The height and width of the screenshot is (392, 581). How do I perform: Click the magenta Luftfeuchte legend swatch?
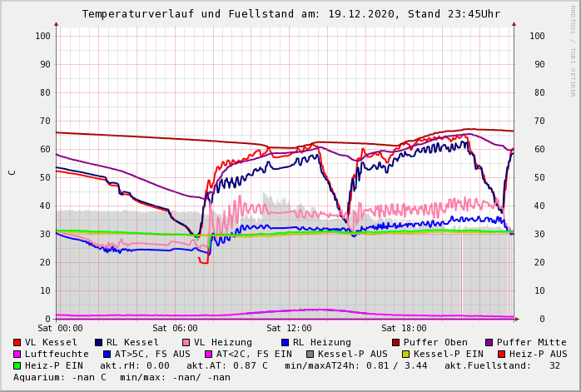tap(17, 354)
